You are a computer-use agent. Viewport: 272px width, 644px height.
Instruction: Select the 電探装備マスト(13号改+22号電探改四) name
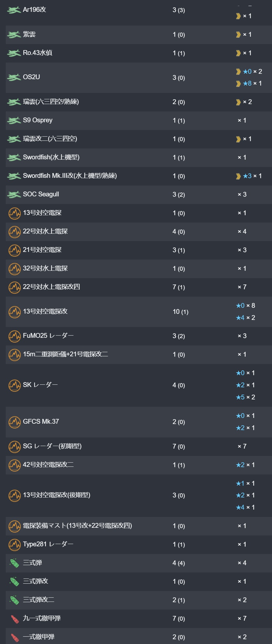(77, 526)
